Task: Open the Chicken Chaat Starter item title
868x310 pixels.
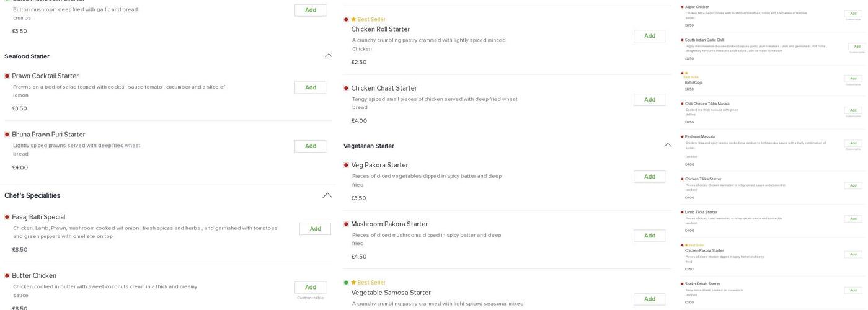Action: click(384, 88)
